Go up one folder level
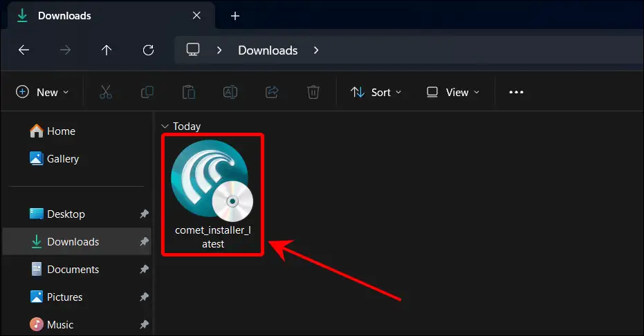 click(x=107, y=50)
